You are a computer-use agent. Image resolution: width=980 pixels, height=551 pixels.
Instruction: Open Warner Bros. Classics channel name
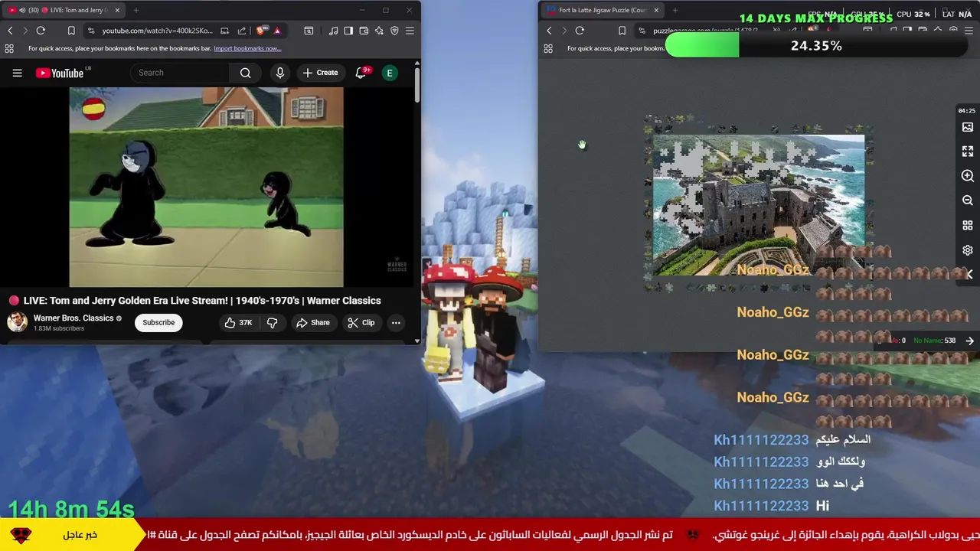tap(73, 318)
